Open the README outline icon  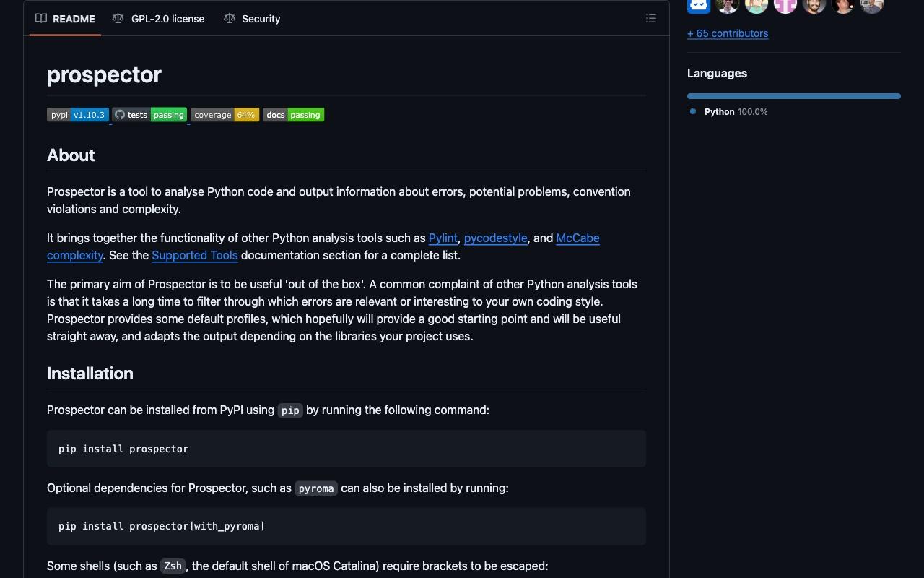[651, 19]
